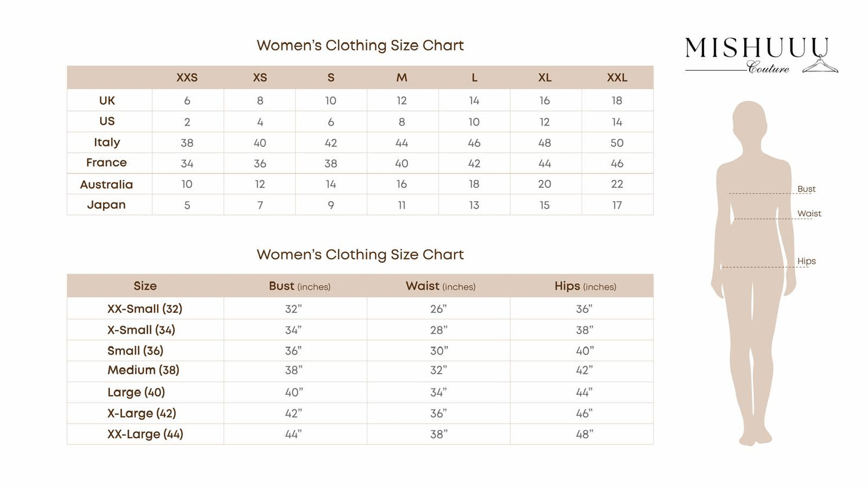Screen dimensions: 868x488
Task: Select the Bust label beside the figure
Action: pos(806,189)
